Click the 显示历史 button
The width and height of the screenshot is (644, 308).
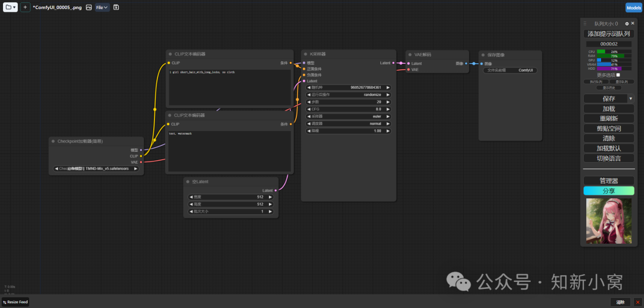[609, 88]
